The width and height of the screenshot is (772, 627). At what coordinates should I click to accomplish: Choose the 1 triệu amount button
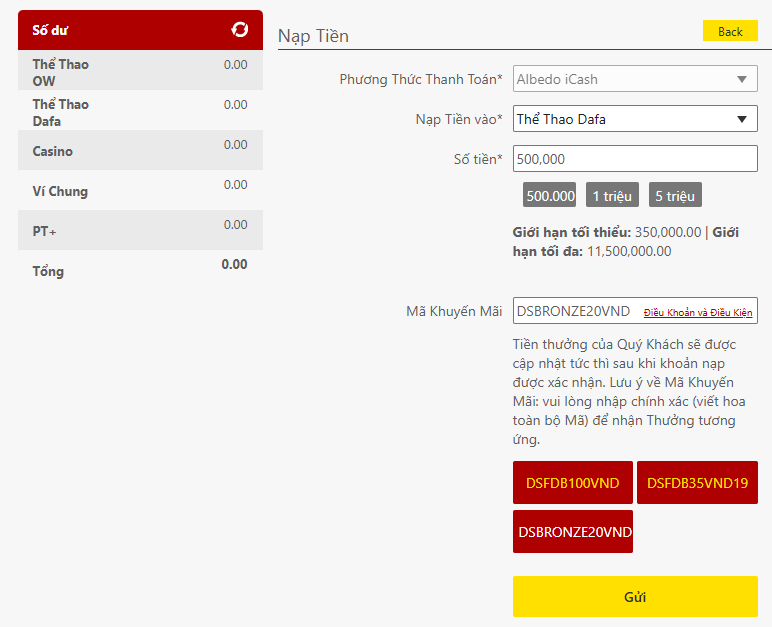pos(611,195)
